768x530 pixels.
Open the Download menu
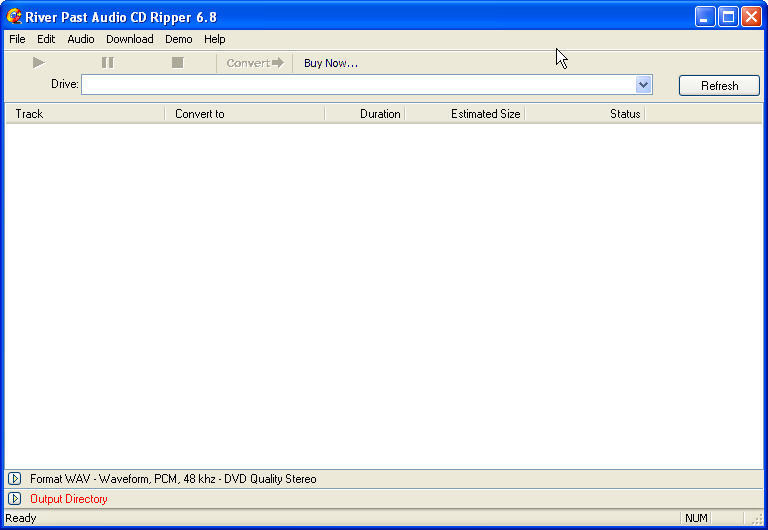click(130, 39)
